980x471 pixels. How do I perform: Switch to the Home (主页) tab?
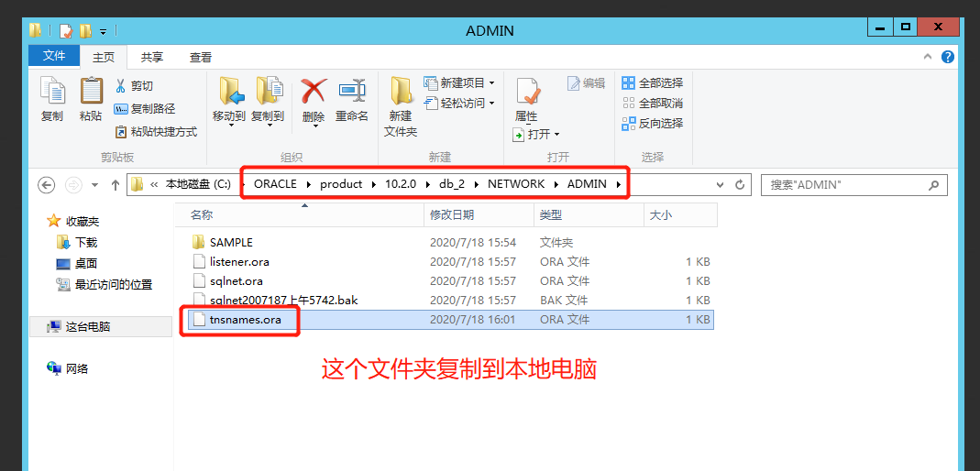(x=104, y=57)
